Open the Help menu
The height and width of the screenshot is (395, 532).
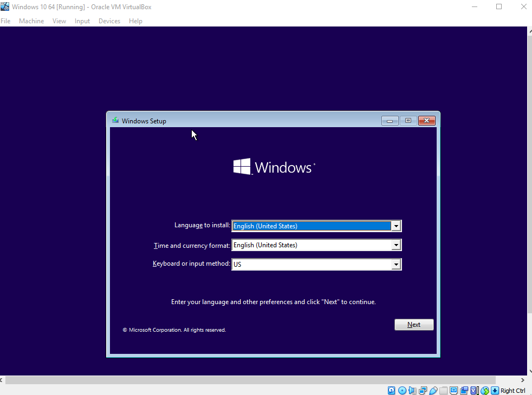coord(135,21)
